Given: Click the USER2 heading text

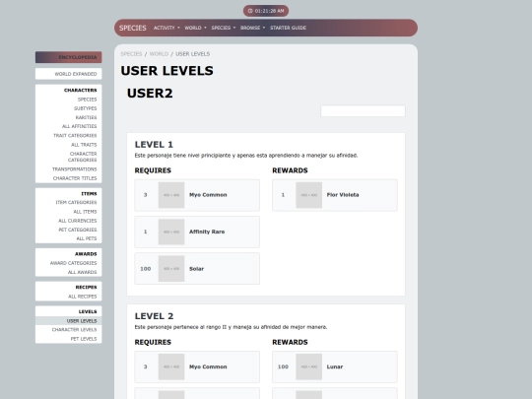Looking at the screenshot, I should 150,93.
